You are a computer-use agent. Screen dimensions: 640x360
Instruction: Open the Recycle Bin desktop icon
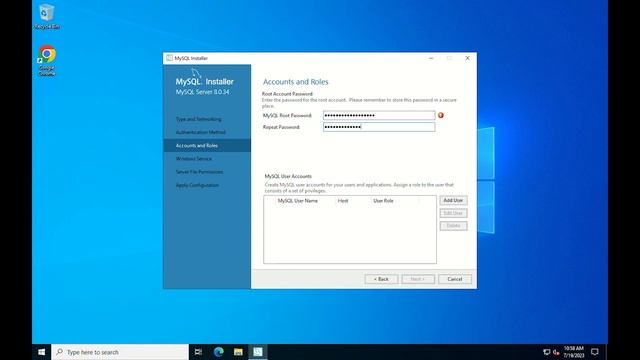pos(47,17)
